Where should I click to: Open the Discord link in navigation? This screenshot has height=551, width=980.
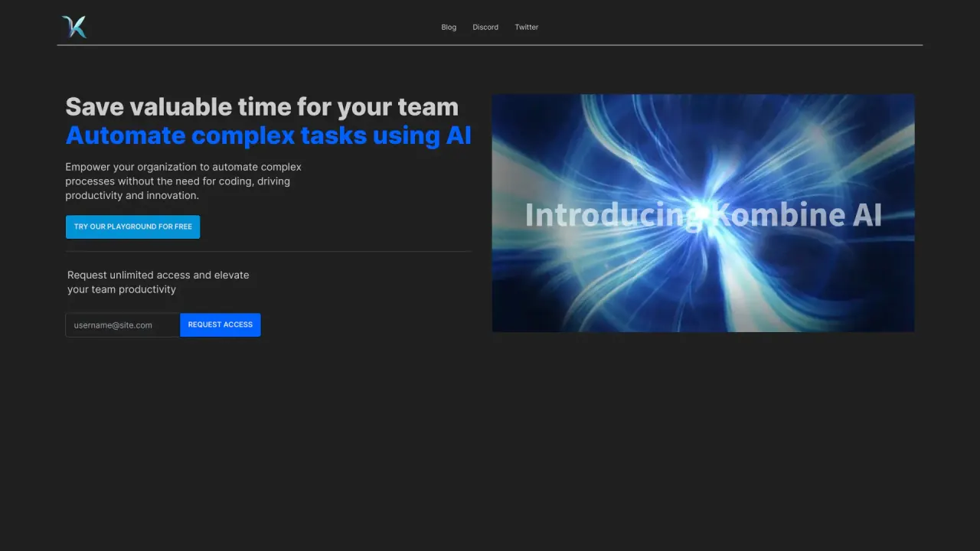(x=485, y=27)
